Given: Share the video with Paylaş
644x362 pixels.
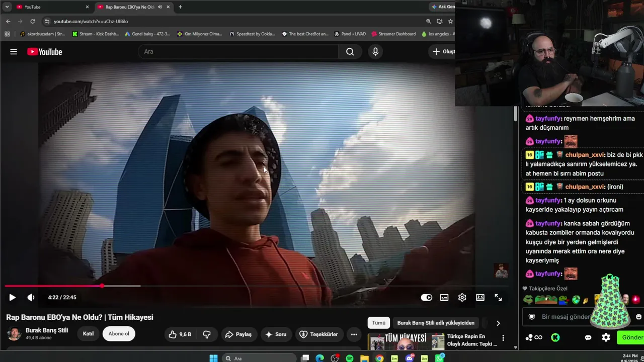Looking at the screenshot, I should [238, 334].
